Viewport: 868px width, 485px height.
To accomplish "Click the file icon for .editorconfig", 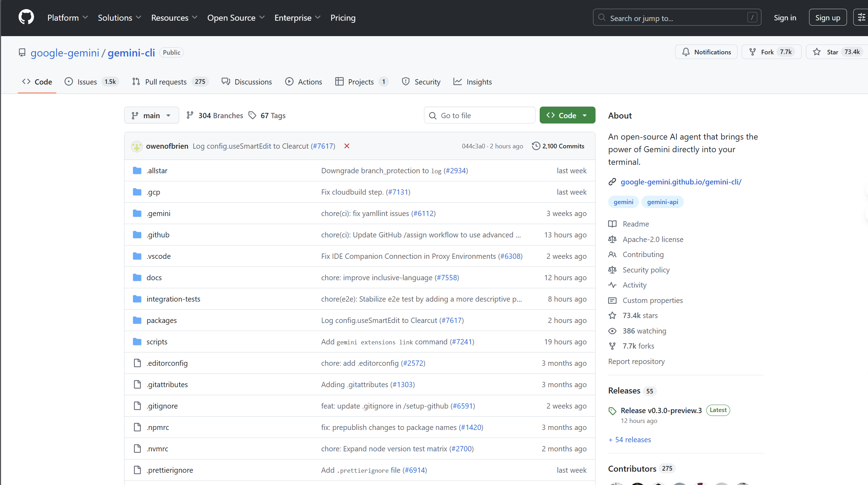I will [137, 363].
